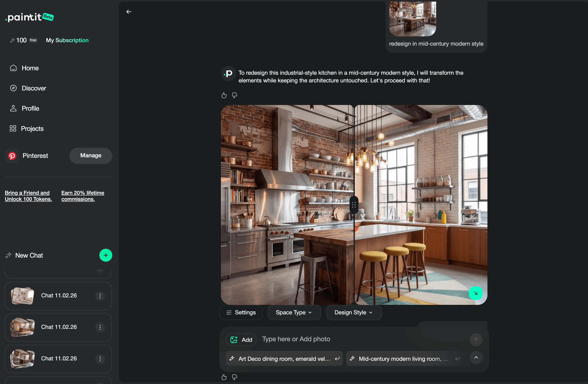Navigate to Projects
Image resolution: width=588 pixels, height=384 pixels.
point(26,129)
